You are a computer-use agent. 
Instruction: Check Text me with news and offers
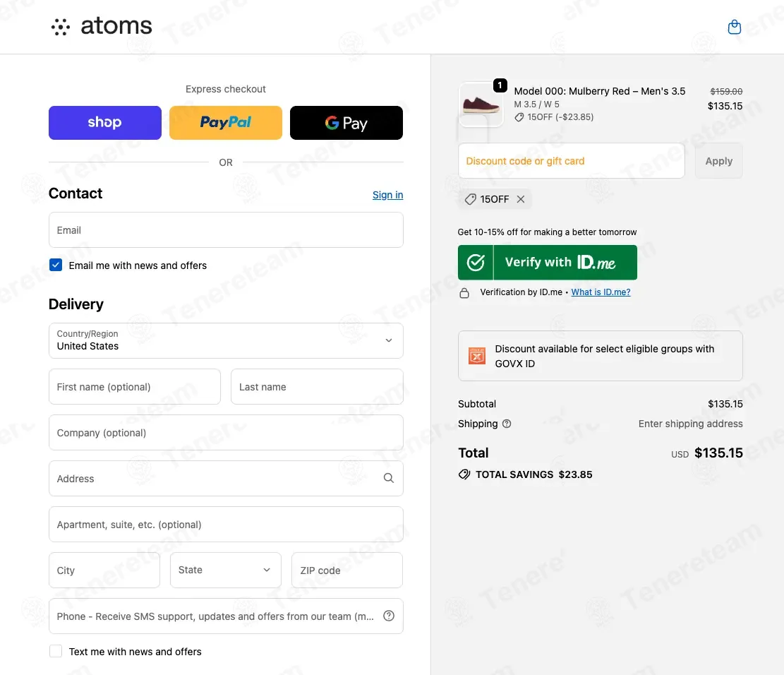pyautogui.click(x=56, y=651)
